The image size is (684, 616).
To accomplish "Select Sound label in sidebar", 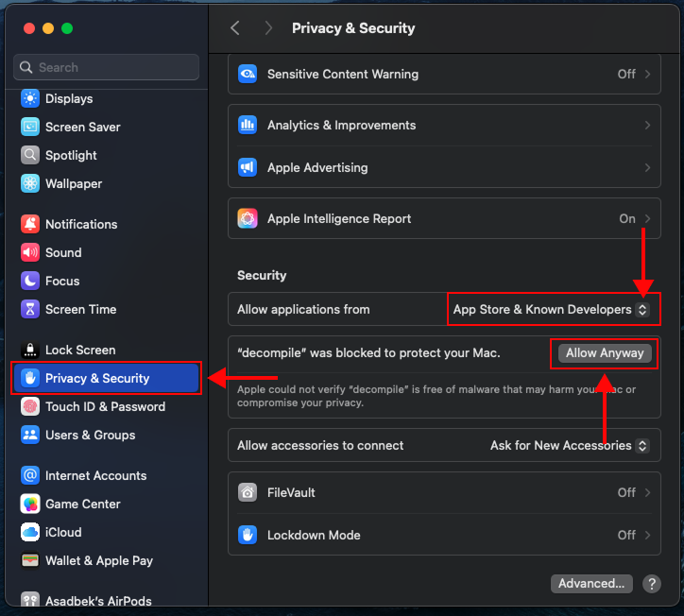I will pos(63,252).
